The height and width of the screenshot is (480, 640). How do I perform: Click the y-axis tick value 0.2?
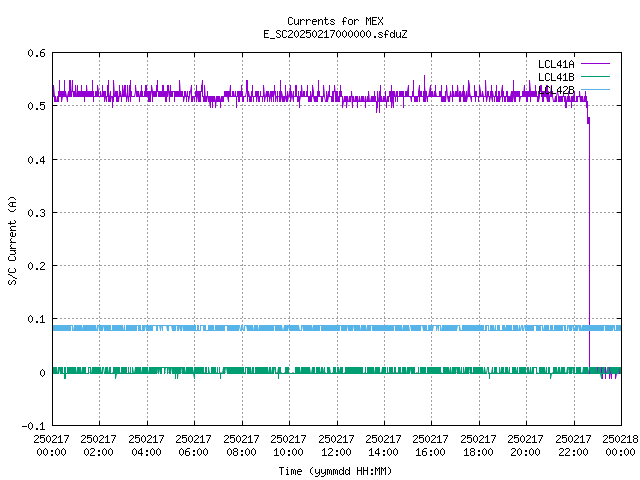pos(36,266)
